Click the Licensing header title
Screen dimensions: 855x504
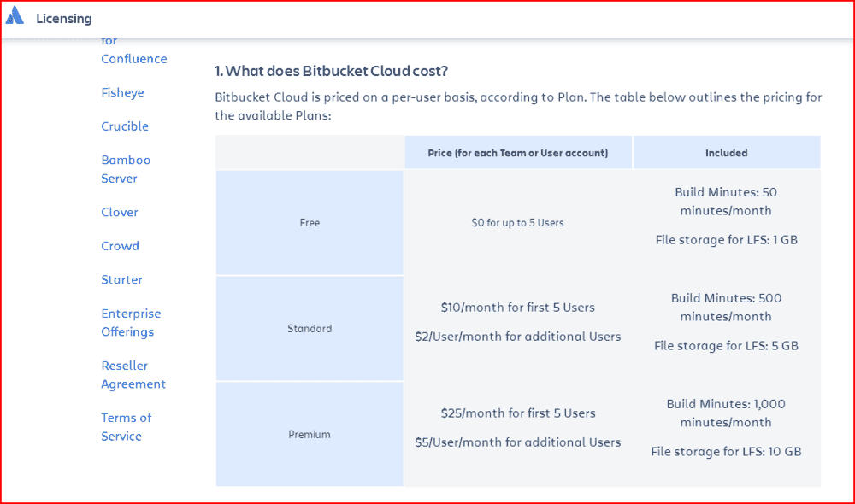pos(64,19)
